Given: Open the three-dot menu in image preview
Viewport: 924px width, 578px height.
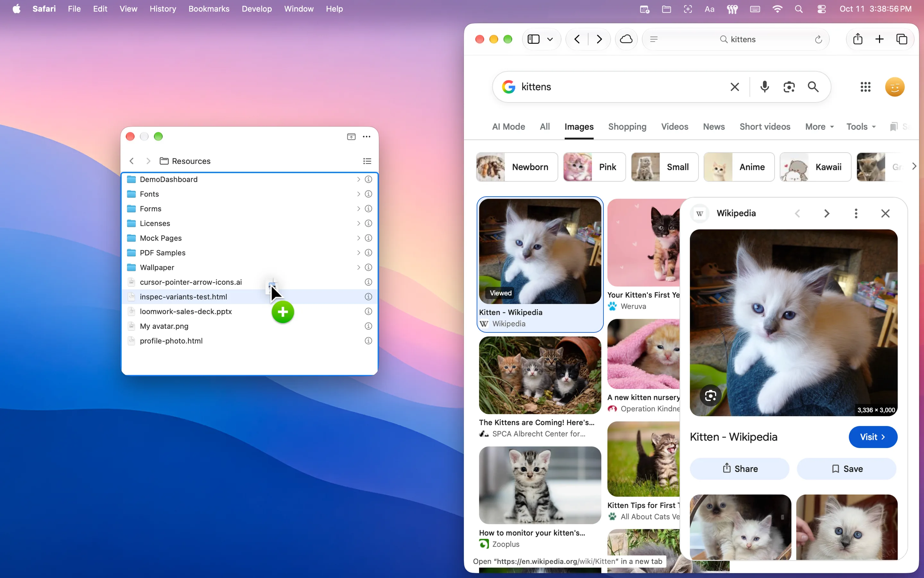Looking at the screenshot, I should point(856,213).
